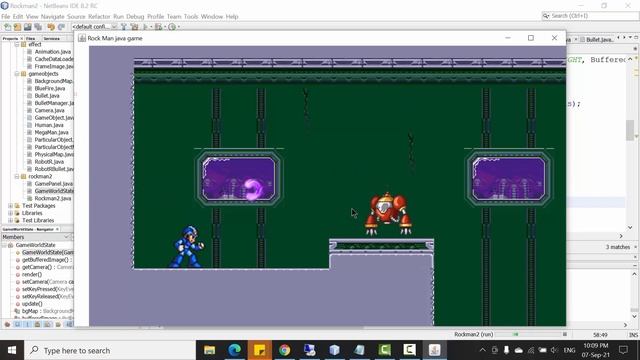Open Windows Start menu
The height and width of the screenshot is (360, 640).
[x=12, y=350]
